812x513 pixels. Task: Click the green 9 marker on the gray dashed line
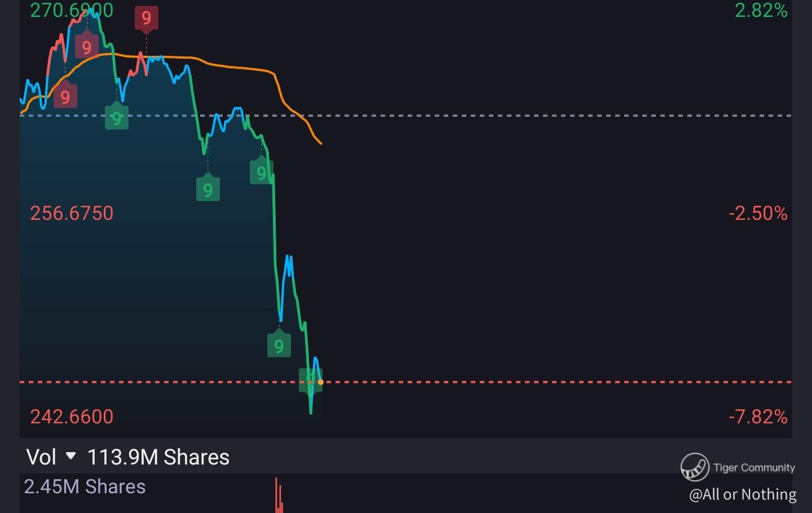pyautogui.click(x=117, y=118)
